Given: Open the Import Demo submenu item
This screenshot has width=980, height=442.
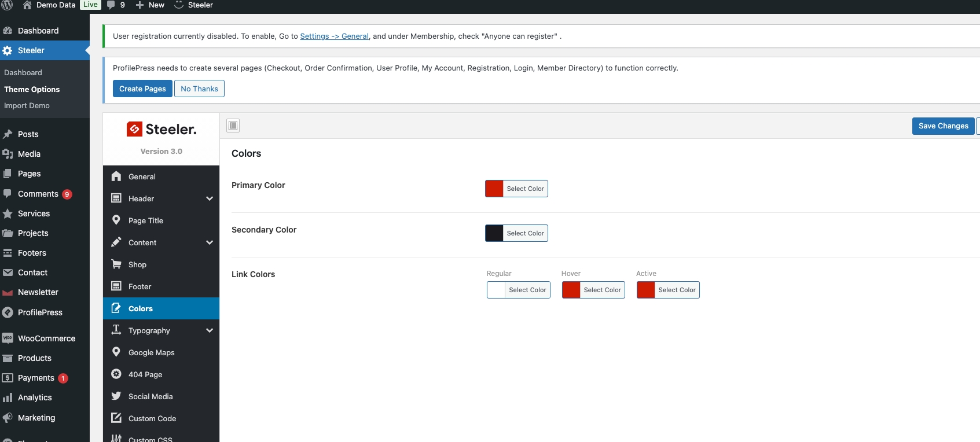Looking at the screenshot, I should click(x=27, y=106).
